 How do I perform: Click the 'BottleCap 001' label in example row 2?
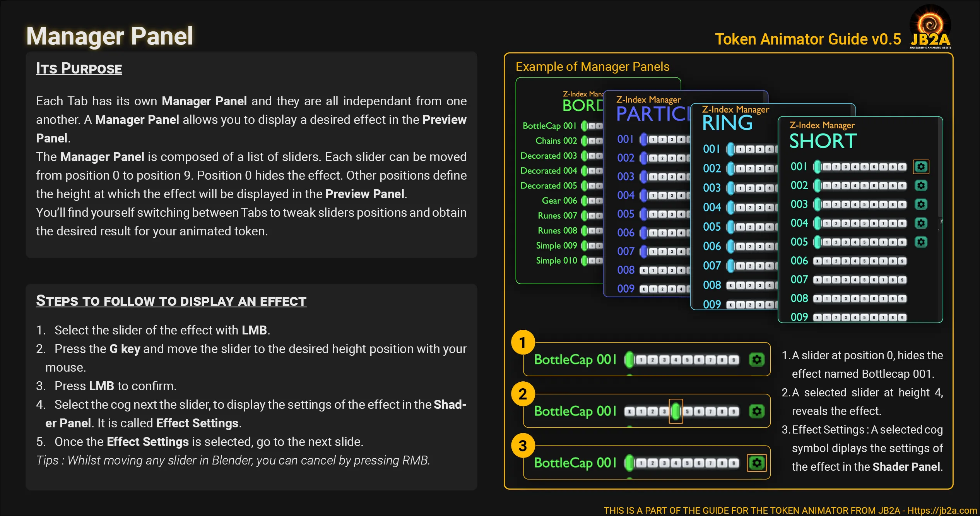click(x=575, y=411)
